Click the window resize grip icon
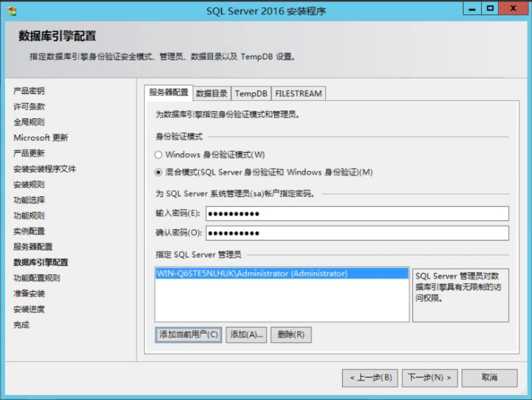The width and height of the screenshot is (532, 400). coord(524,392)
